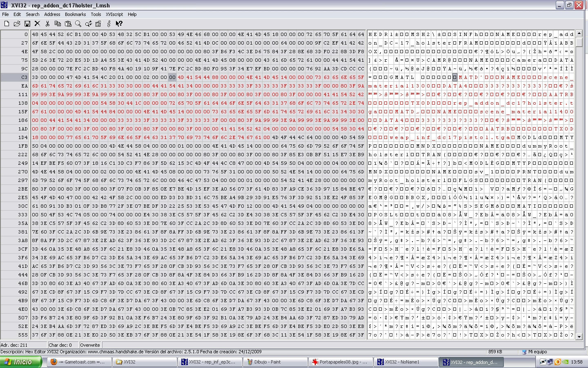Open the Tools menu
Viewport: 588px width, 368px height.
pyautogui.click(x=96, y=14)
